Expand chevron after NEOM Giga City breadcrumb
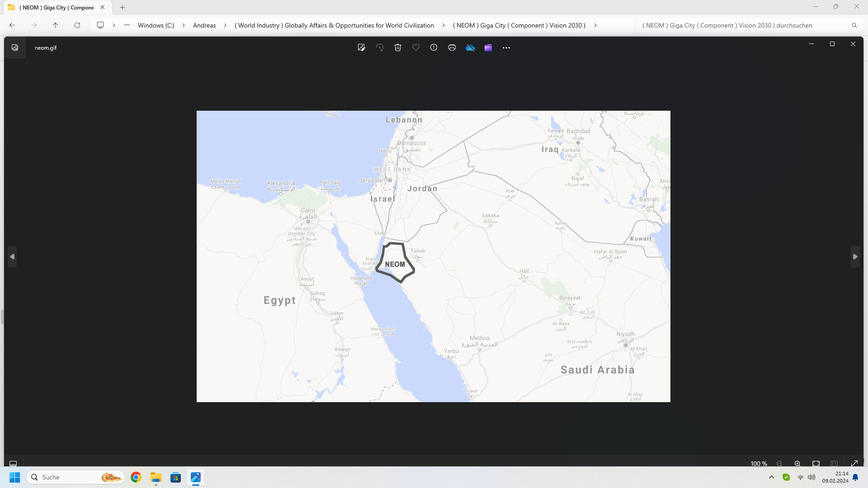The width and height of the screenshot is (868, 488). pos(595,25)
